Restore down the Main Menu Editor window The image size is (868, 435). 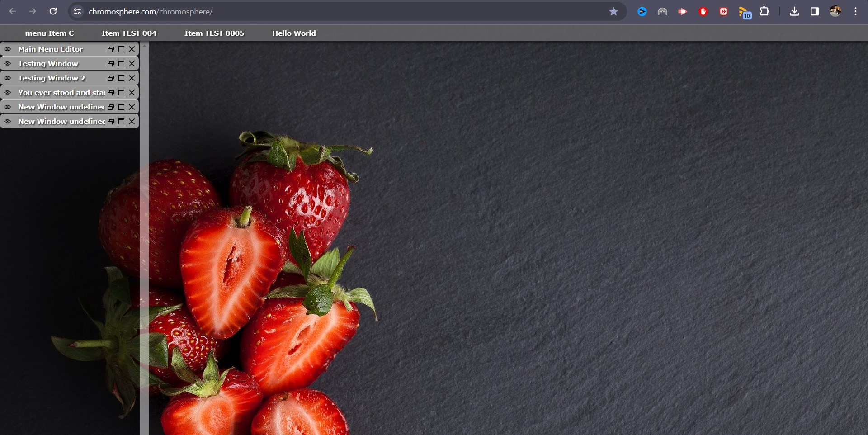(111, 49)
